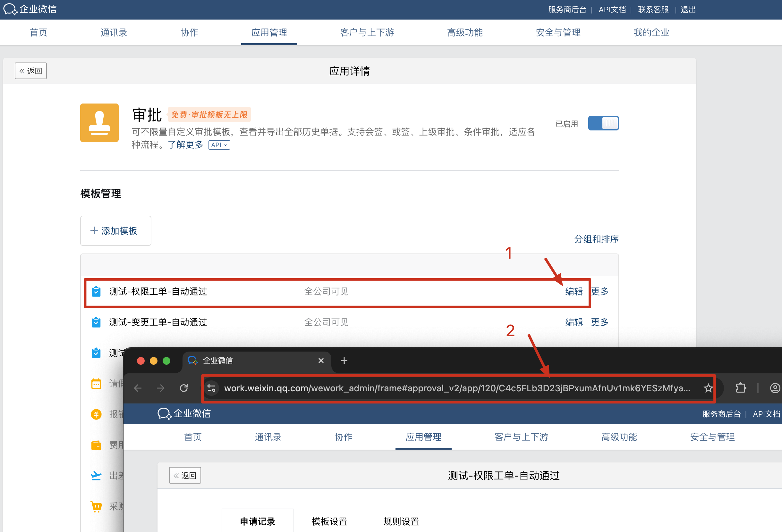This screenshot has width=782, height=532.
Task: Click the clipboard icon of 测试-变更工单-自动通过
Action: tap(96, 322)
